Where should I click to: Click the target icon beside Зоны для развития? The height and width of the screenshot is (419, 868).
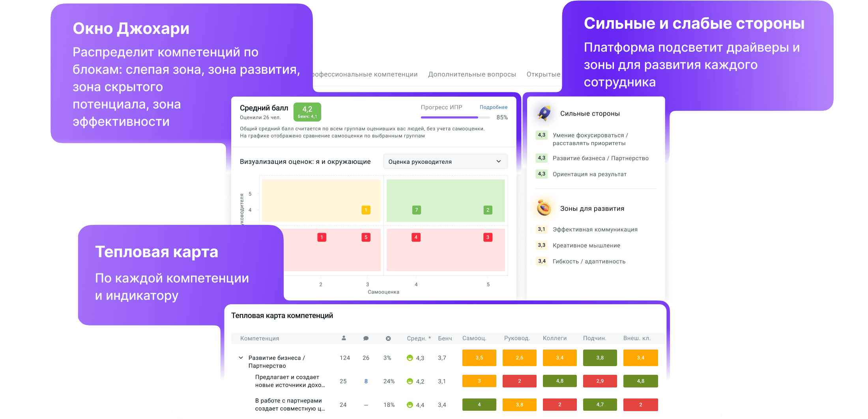point(544,208)
